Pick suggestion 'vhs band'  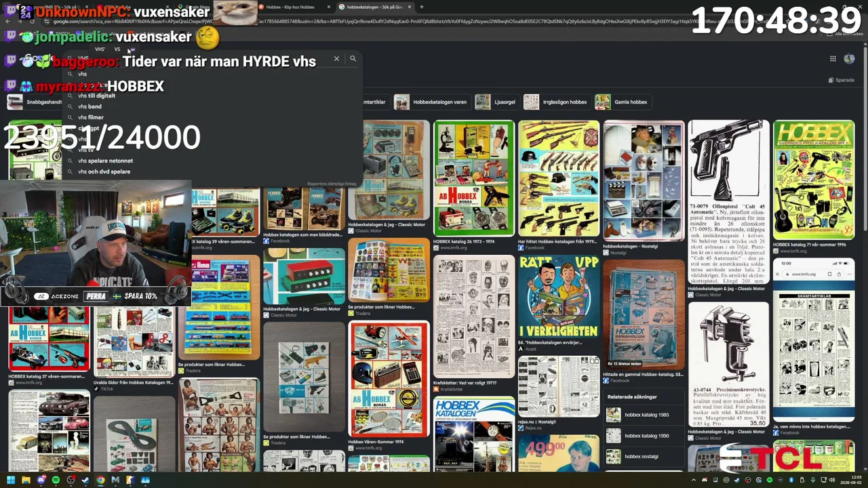[x=90, y=106]
